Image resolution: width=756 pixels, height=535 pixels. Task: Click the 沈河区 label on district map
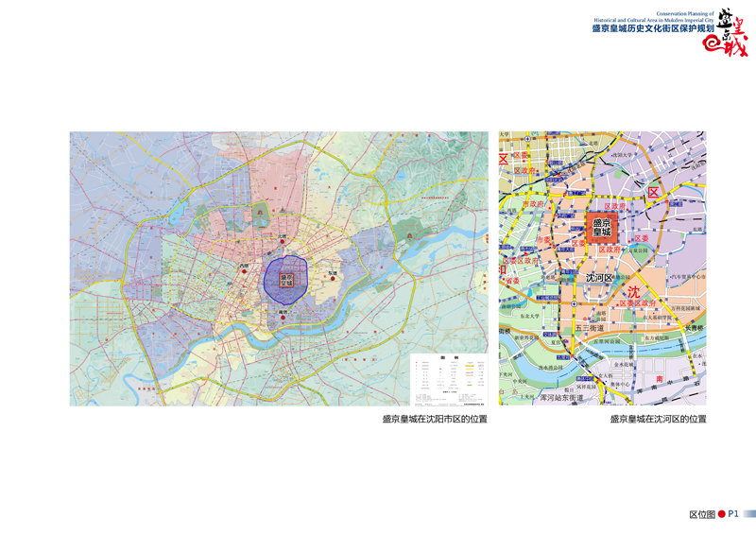(x=600, y=278)
